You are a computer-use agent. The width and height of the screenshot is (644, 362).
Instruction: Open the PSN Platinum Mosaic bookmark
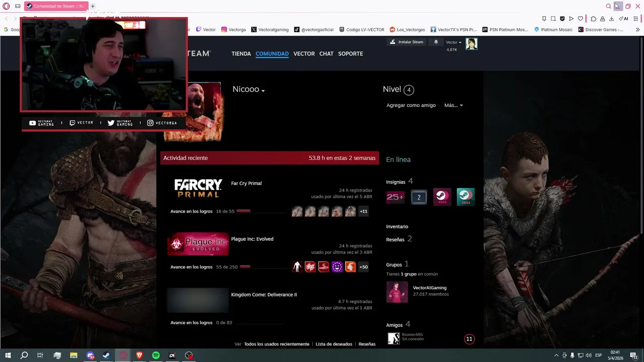505,30
